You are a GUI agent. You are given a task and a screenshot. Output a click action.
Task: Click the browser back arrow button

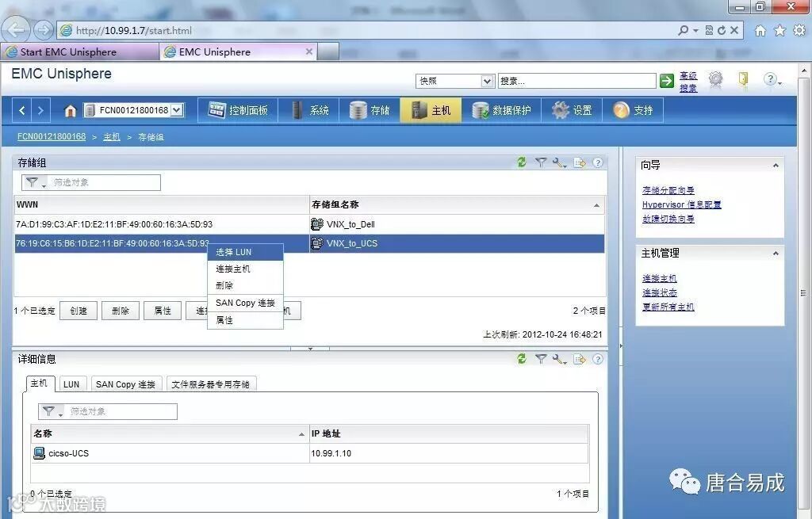(16, 30)
